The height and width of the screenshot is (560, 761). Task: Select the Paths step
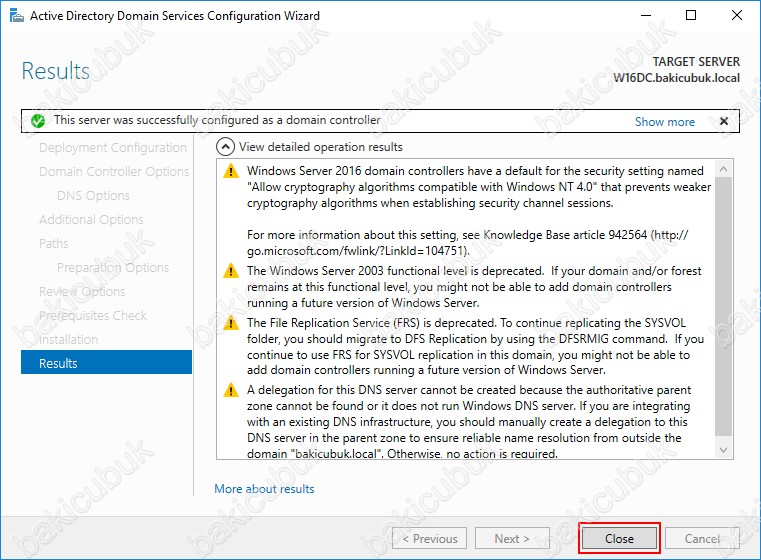pyautogui.click(x=53, y=244)
